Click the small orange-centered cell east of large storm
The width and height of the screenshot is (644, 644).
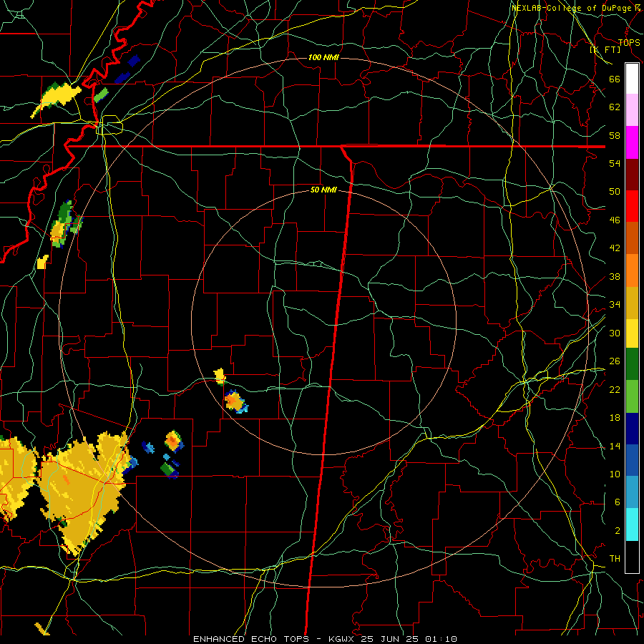[x=174, y=441]
